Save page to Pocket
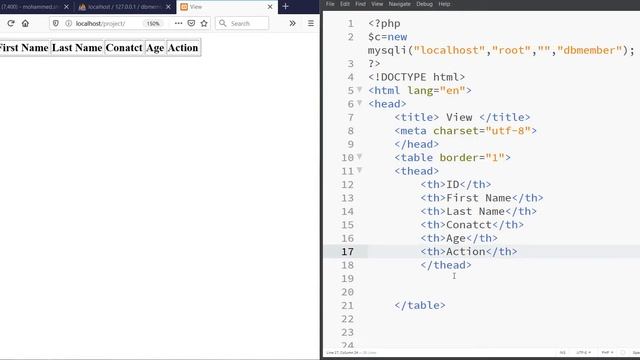Viewport: 640px width, 360px height. [x=191, y=23]
